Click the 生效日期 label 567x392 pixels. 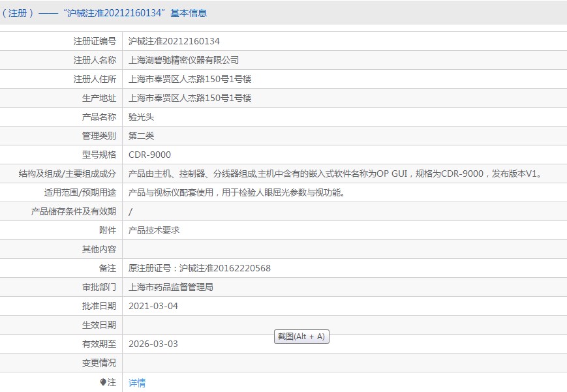point(99,325)
